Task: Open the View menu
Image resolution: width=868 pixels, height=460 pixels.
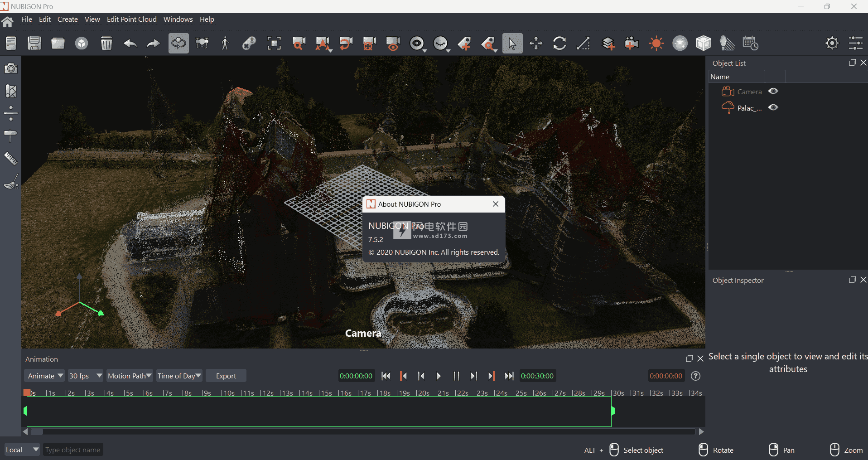Action: point(92,19)
